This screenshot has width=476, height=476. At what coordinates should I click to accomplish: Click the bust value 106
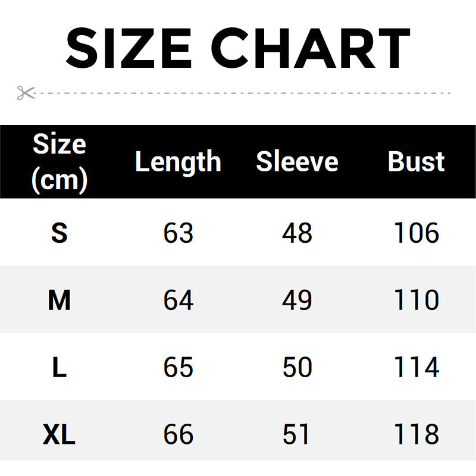click(x=416, y=233)
